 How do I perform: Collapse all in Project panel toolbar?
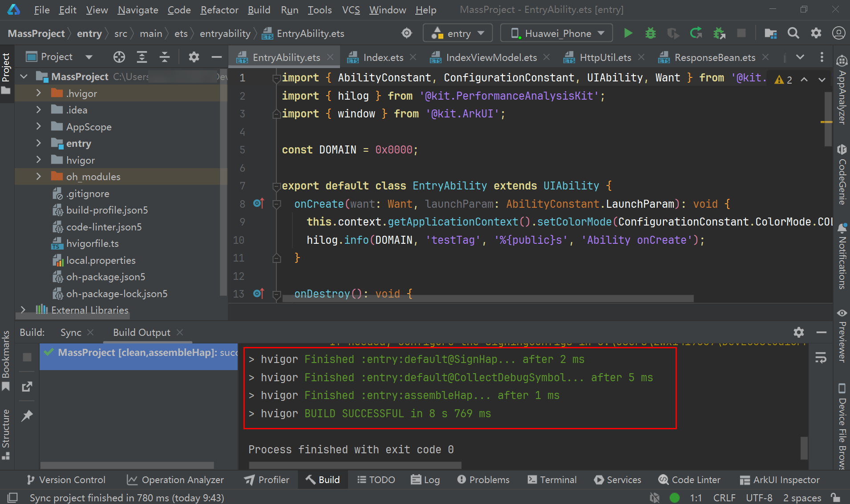point(164,57)
